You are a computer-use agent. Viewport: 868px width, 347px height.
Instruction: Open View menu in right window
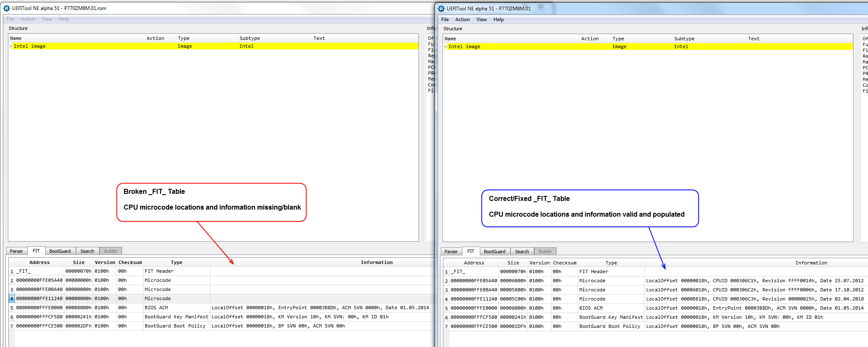[481, 20]
